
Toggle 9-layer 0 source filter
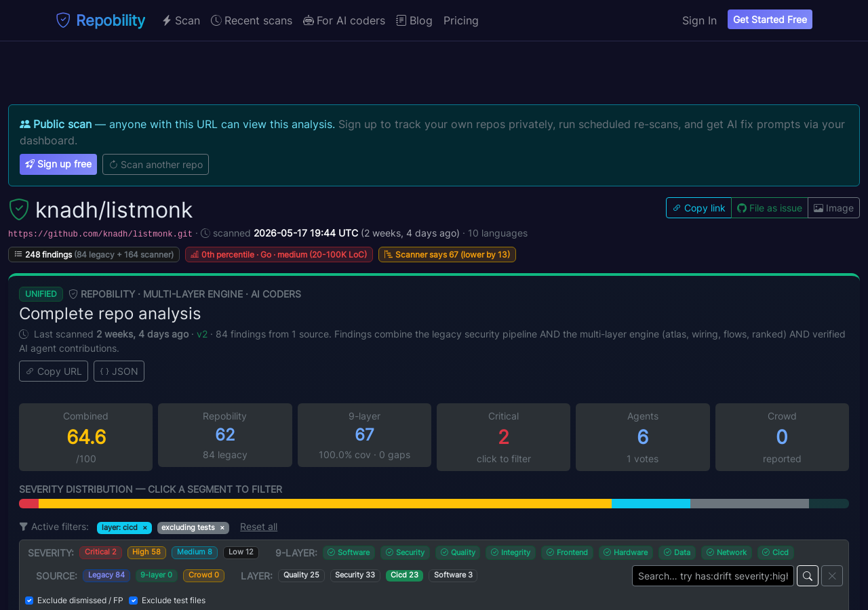157,575
